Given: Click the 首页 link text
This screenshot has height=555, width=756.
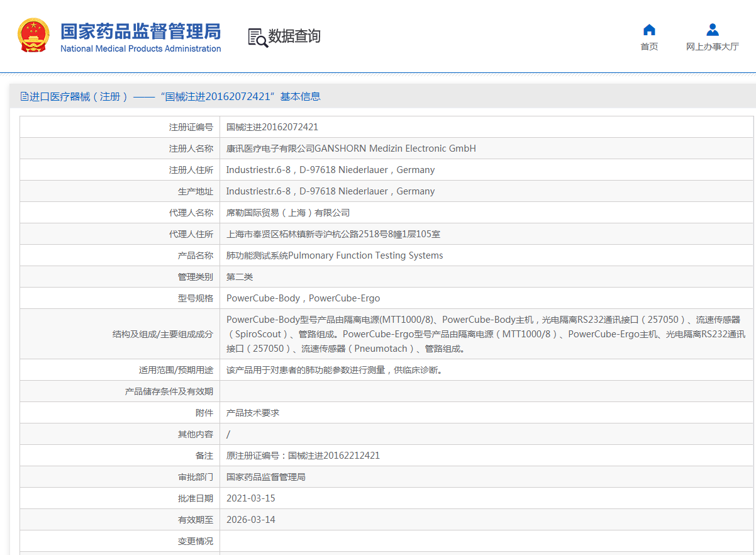Looking at the screenshot, I should (x=649, y=47).
